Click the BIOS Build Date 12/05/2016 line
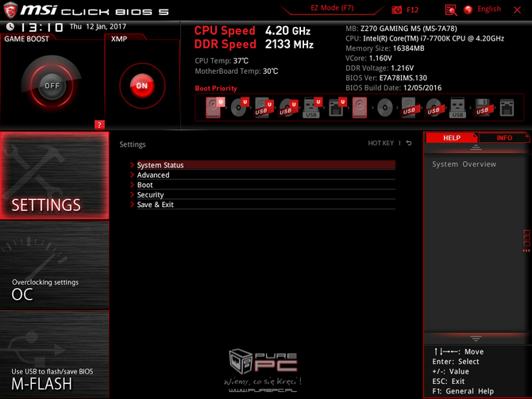This screenshot has height=399, width=532. click(394, 87)
